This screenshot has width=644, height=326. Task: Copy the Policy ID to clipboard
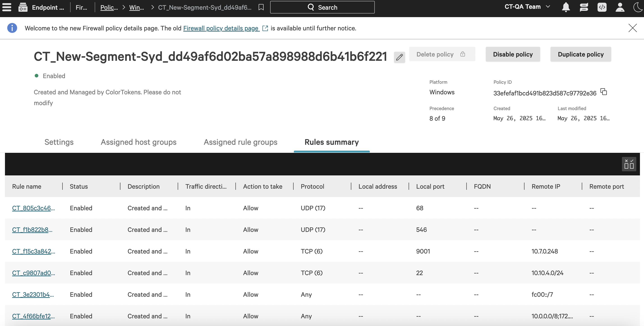click(x=604, y=92)
